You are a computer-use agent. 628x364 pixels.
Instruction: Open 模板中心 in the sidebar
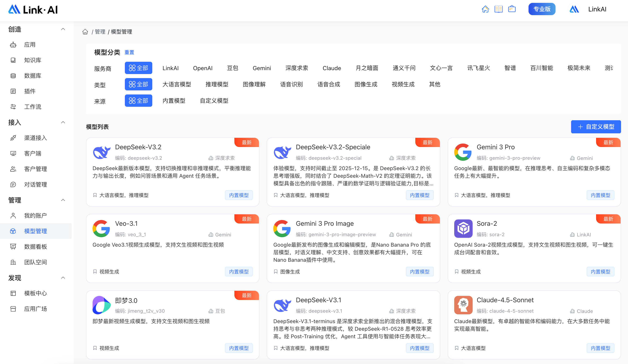(x=35, y=293)
